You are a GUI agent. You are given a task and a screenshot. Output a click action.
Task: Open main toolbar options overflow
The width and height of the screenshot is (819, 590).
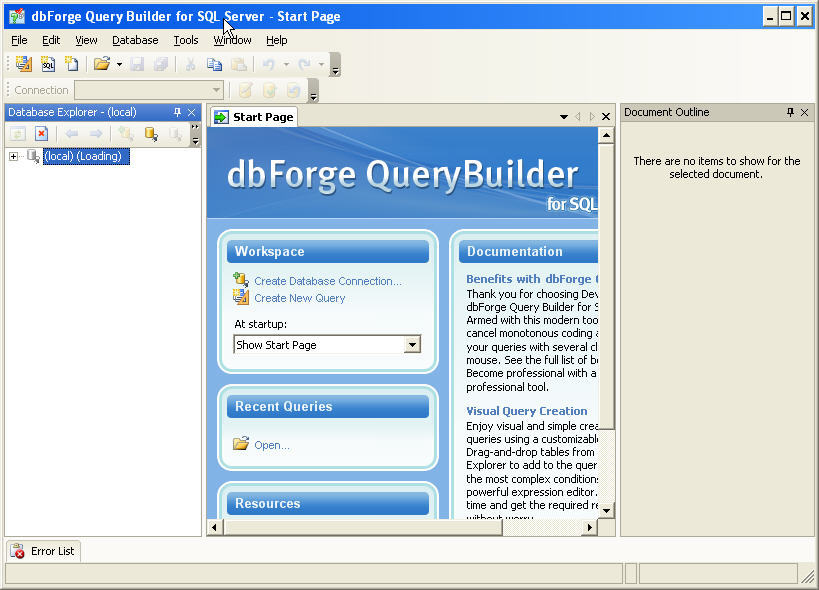[336, 65]
